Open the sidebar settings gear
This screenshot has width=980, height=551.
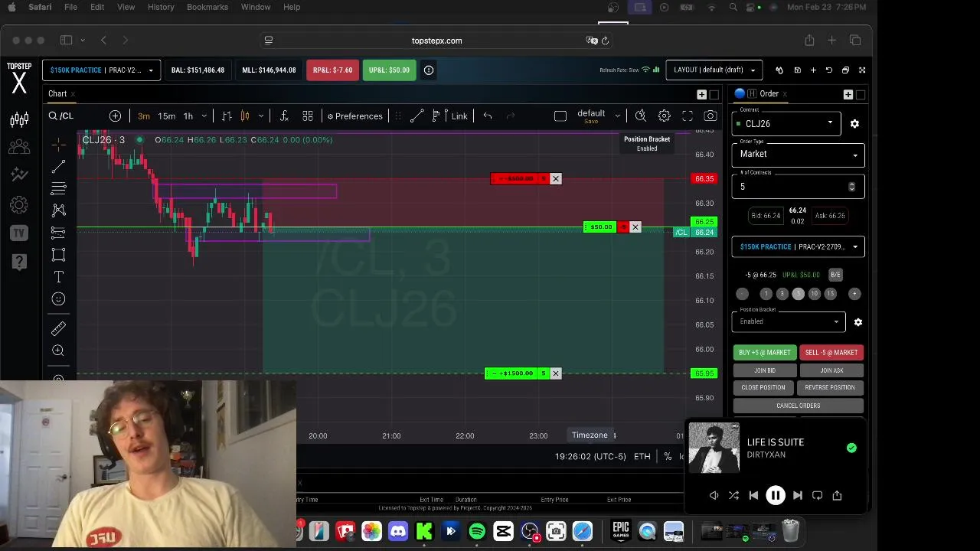[19, 204]
